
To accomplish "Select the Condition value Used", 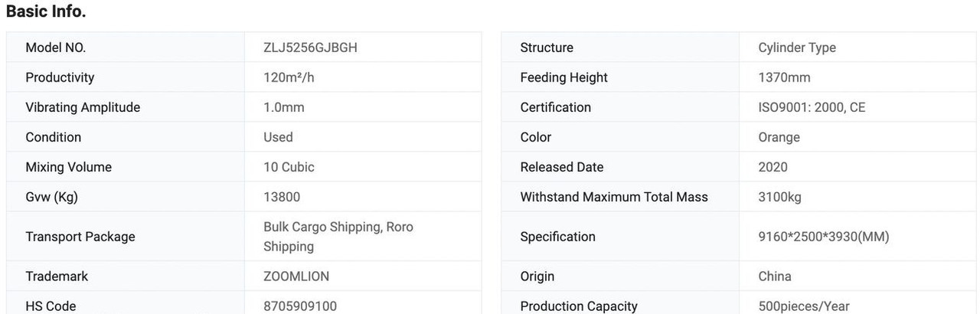I will [278, 137].
